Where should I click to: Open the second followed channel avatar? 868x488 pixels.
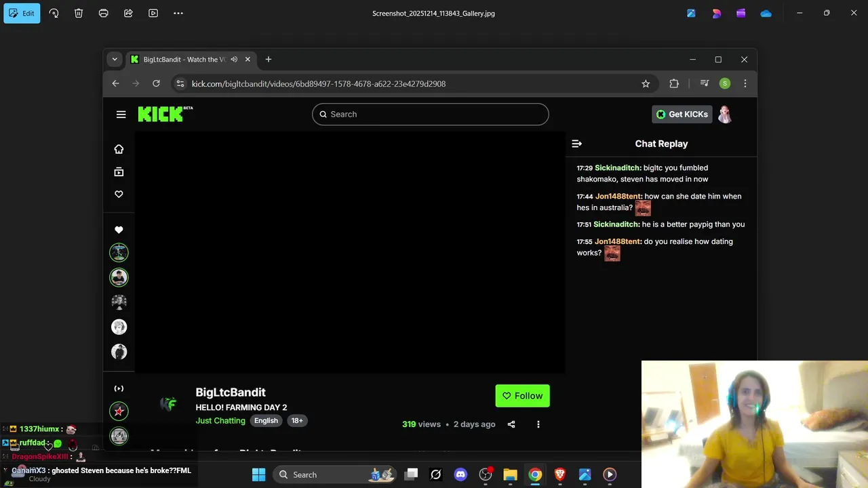click(x=119, y=277)
